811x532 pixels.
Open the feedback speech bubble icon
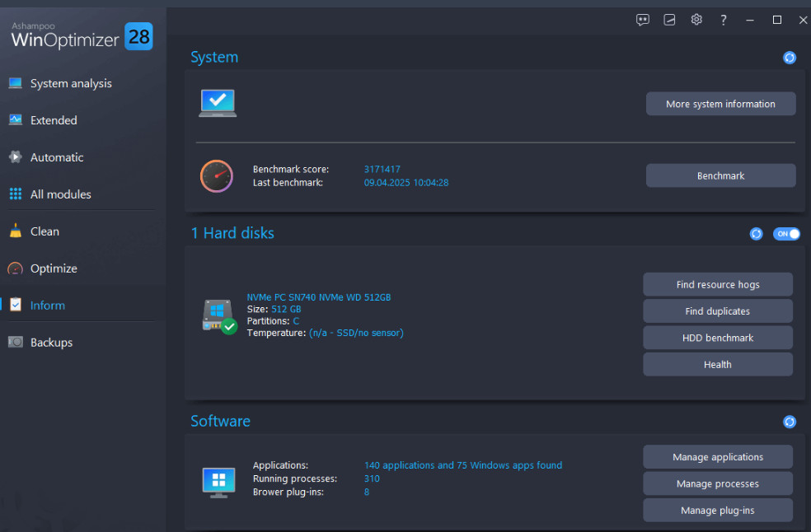pyautogui.click(x=642, y=20)
